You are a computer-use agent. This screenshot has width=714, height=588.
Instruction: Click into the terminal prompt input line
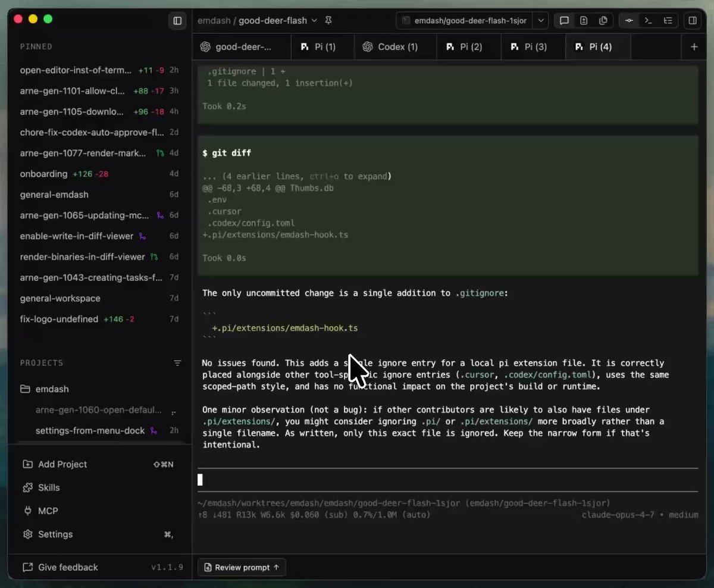pyautogui.click(x=447, y=480)
